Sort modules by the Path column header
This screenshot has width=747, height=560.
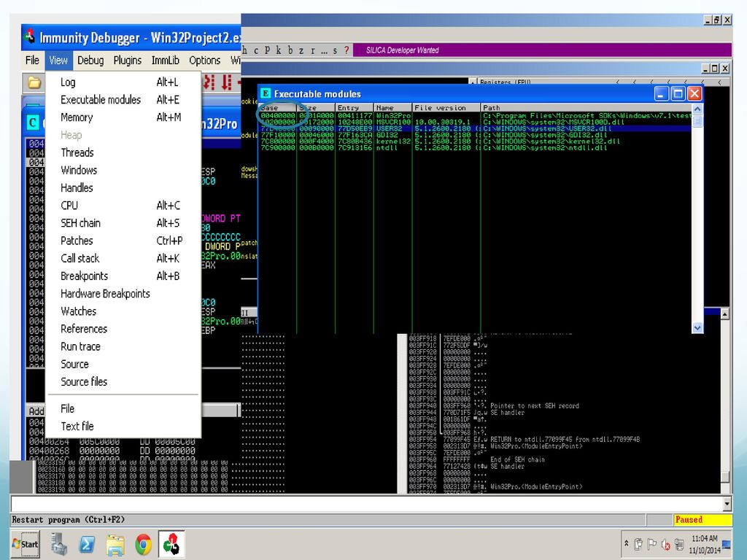[586, 108]
